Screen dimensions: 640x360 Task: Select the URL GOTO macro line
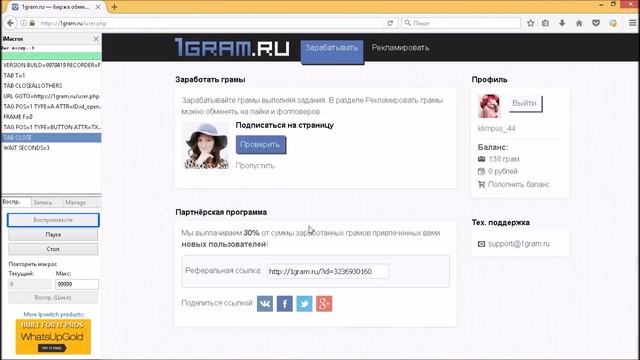point(51,96)
